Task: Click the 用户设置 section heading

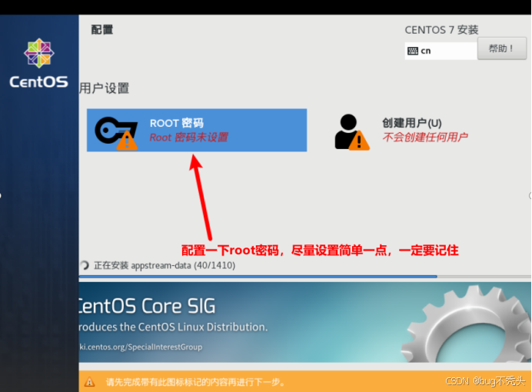Action: [x=104, y=88]
